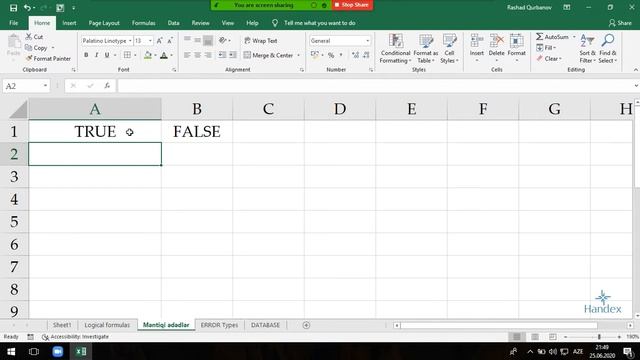This screenshot has width=640, height=360.
Task: Open the orientation text rotation tool
Action: [x=222, y=40]
